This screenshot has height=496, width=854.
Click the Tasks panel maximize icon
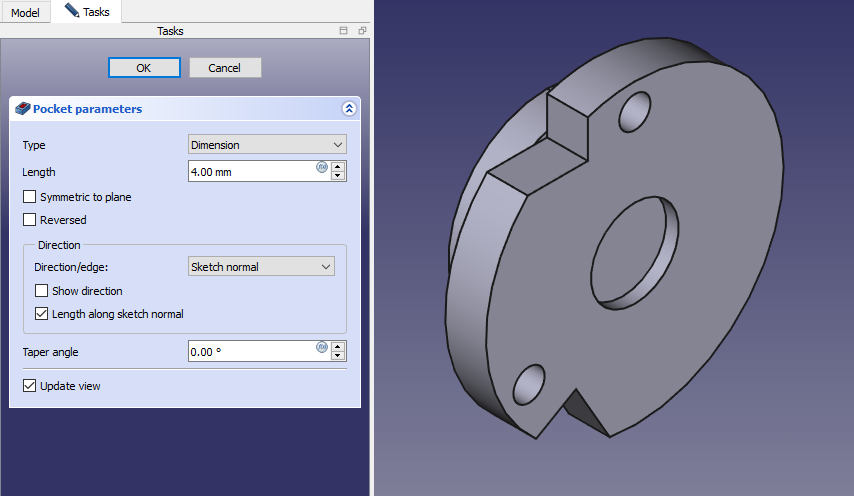click(x=344, y=31)
